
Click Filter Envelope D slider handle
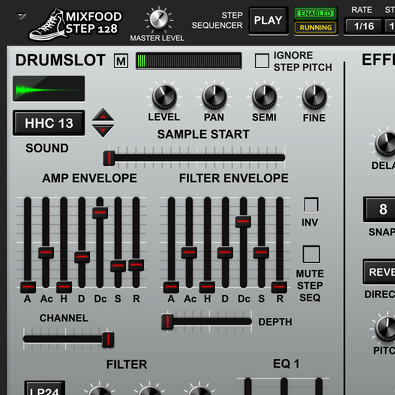(225, 253)
